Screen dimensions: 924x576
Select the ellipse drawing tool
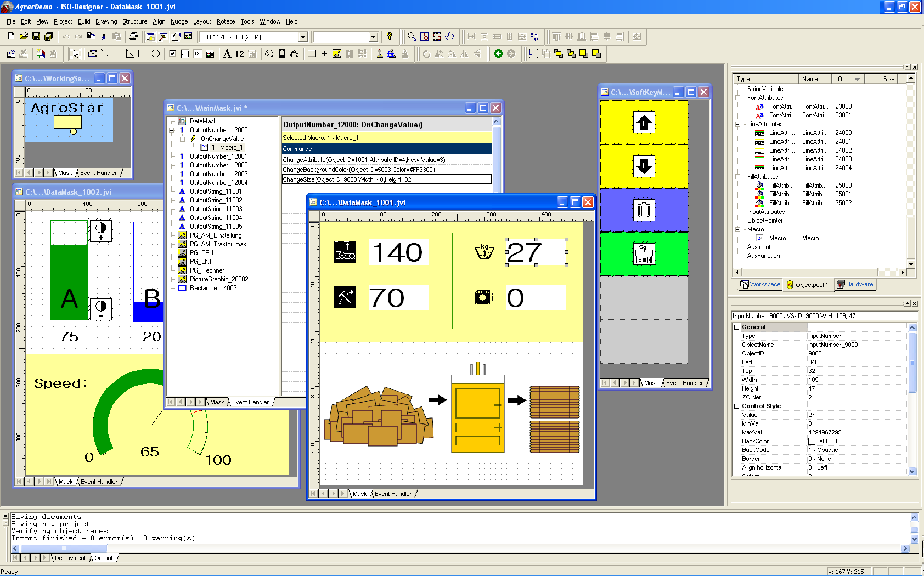pos(155,54)
